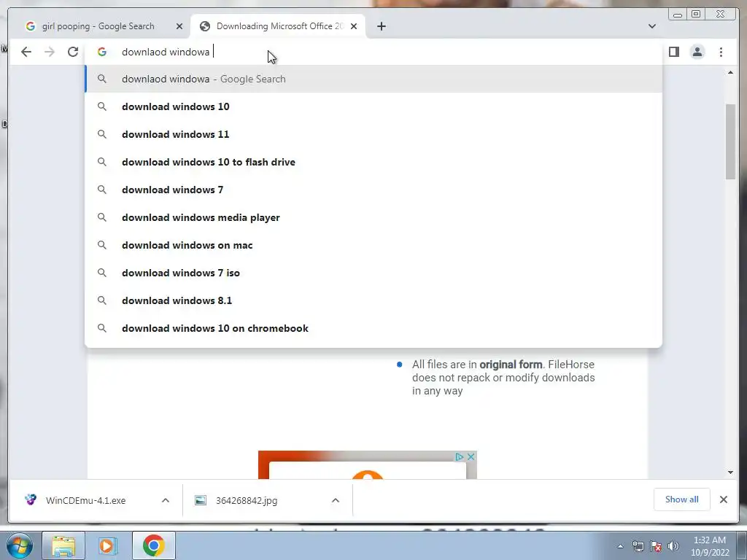Click Show all downloads button
Viewport: 747px width, 560px height.
[x=682, y=499]
